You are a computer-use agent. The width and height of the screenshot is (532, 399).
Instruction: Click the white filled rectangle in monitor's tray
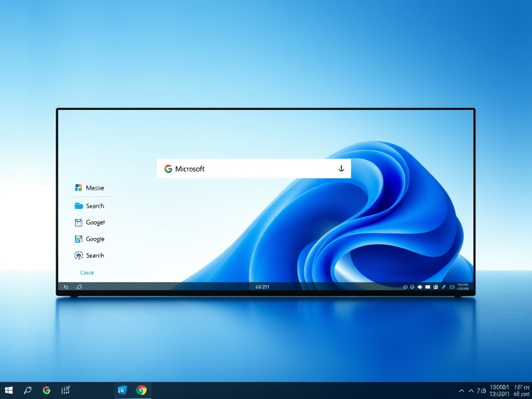[x=428, y=287]
